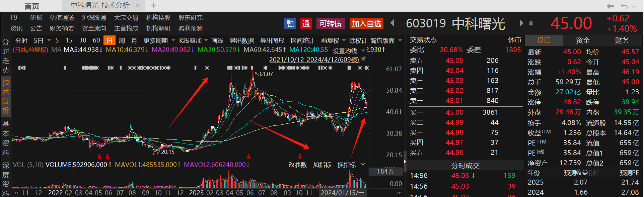Click 加入自选 to add to watchlist

(x=366, y=24)
